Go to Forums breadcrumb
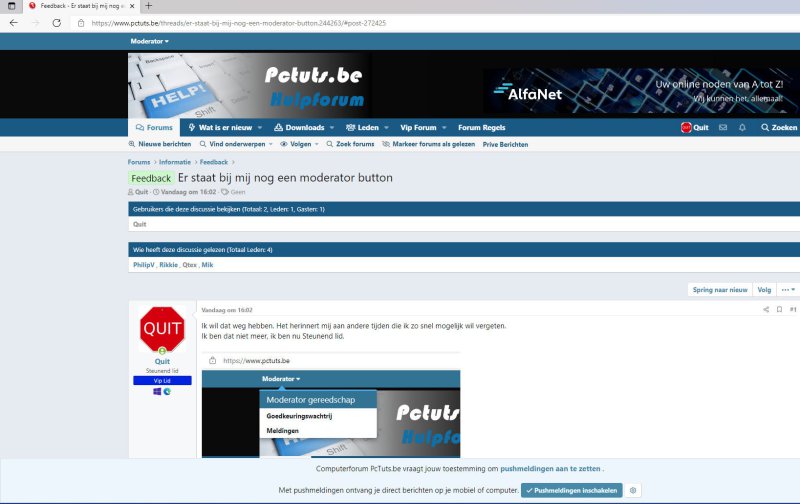The height and width of the screenshot is (504, 800). coord(139,162)
